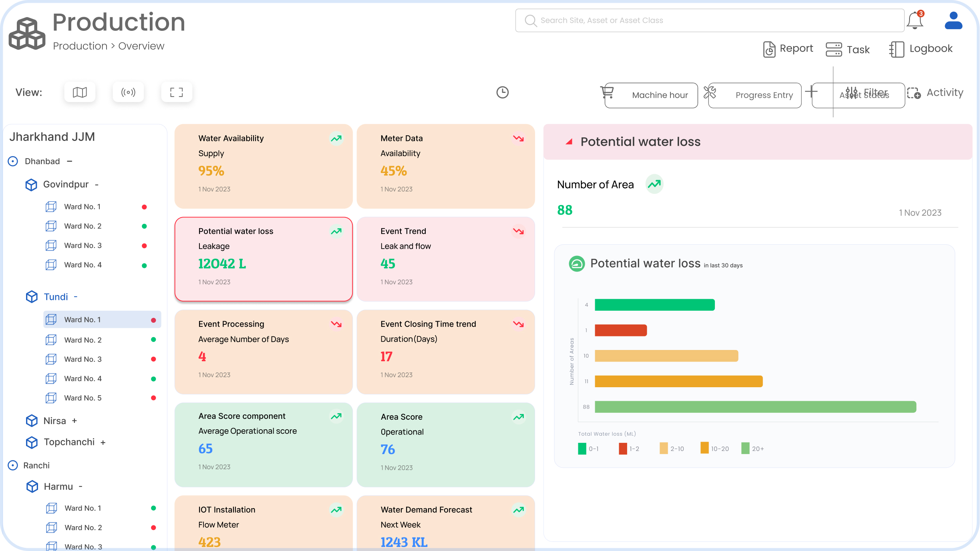Click the clock history icon
The height and width of the screenshot is (551, 980).
pyautogui.click(x=502, y=93)
